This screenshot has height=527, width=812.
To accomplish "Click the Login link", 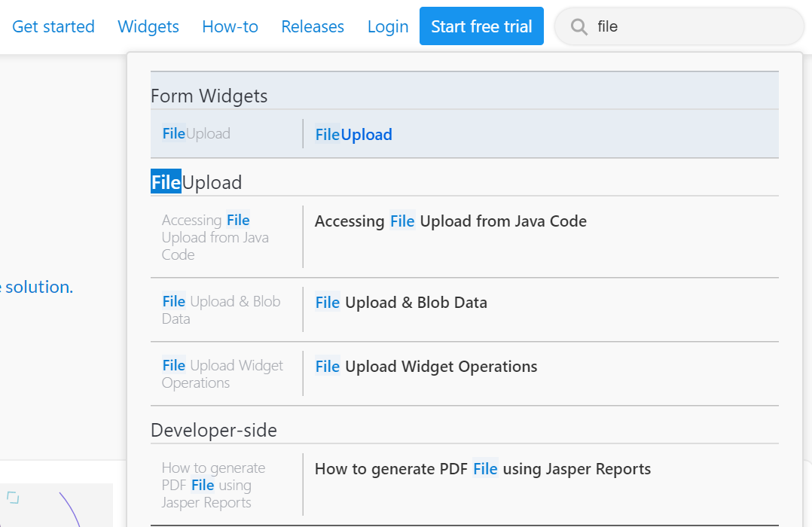I will (388, 27).
